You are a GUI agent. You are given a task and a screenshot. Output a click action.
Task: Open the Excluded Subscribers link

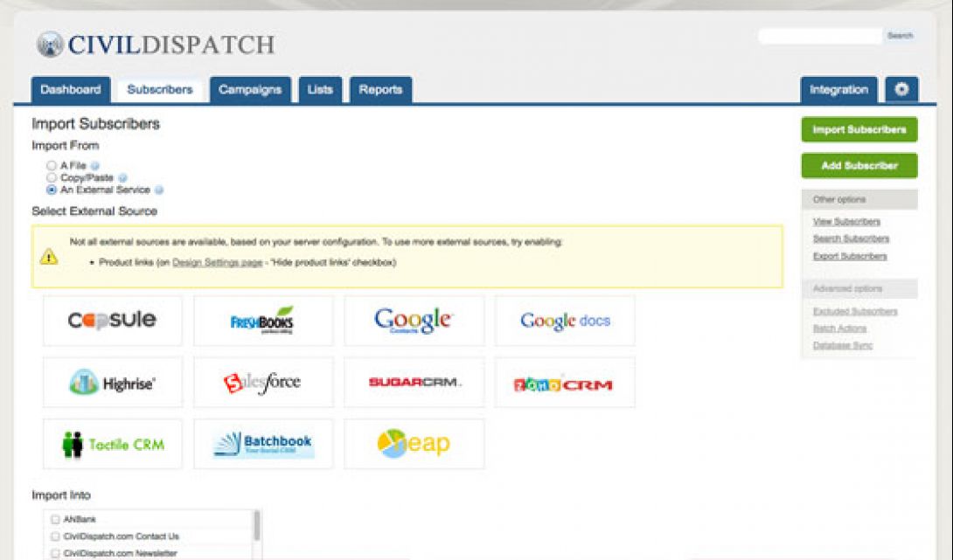(855, 312)
